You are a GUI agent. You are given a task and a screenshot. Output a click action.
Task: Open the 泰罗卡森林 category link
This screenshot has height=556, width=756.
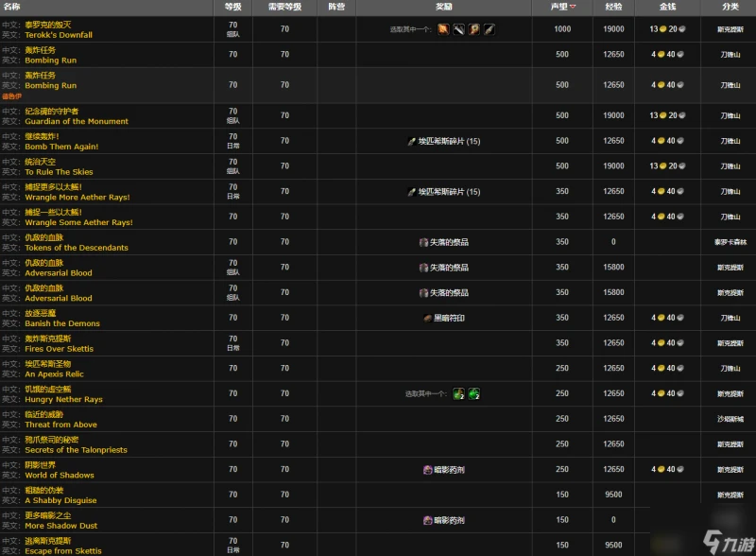pos(729,242)
